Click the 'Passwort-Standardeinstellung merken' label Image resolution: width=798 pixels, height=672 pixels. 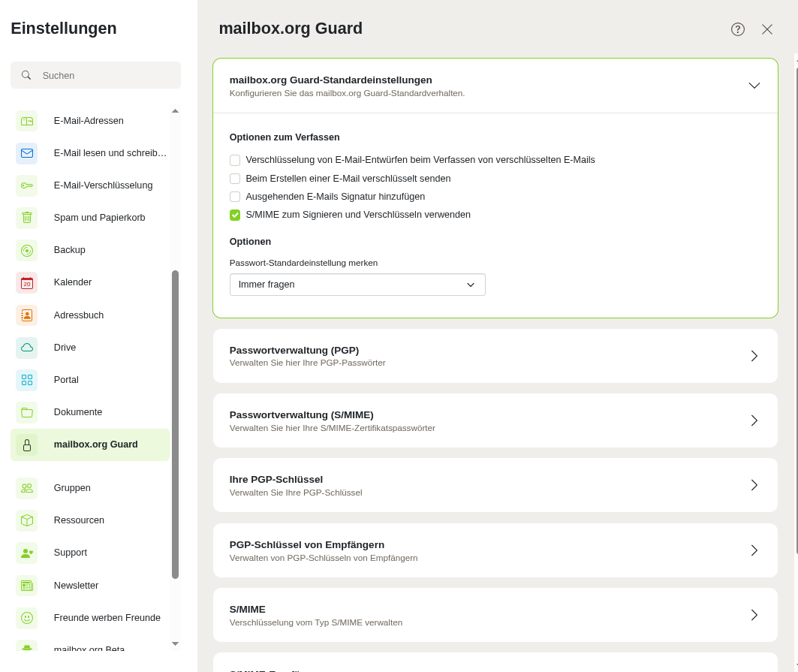[x=303, y=264]
